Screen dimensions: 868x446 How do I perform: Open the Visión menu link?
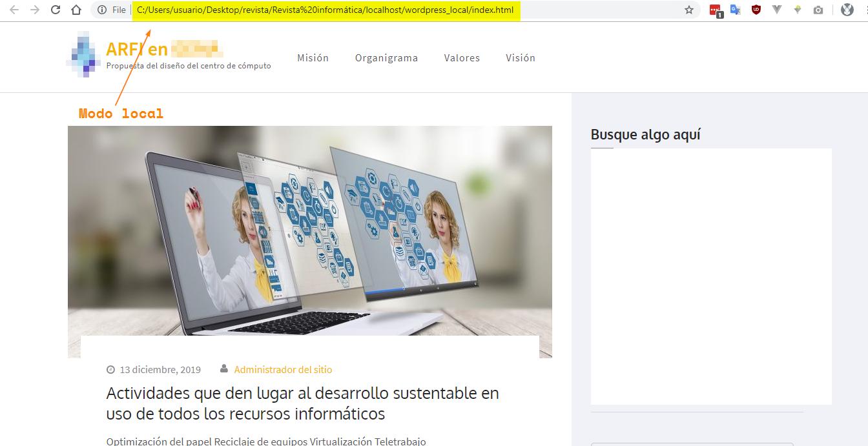tap(520, 58)
